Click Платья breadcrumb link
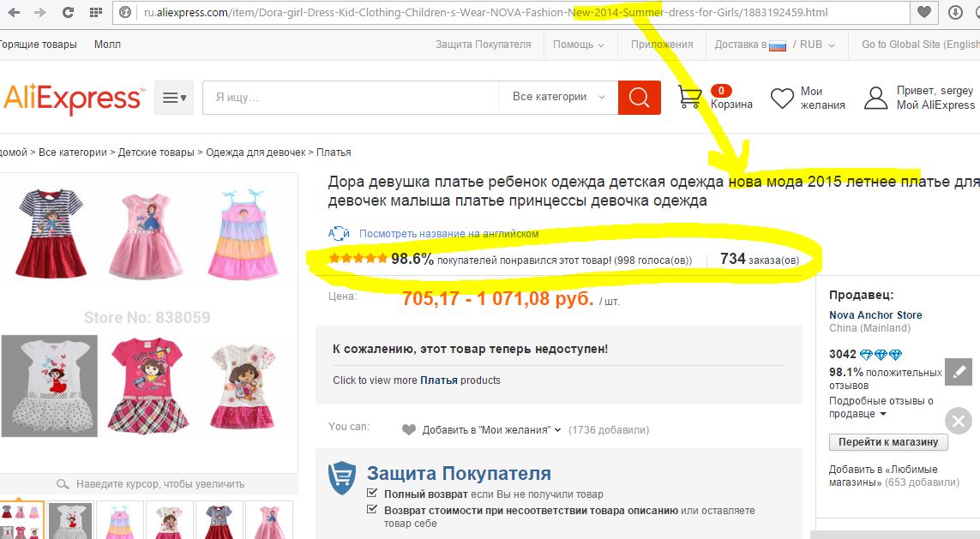Image resolution: width=980 pixels, height=539 pixels. (334, 153)
